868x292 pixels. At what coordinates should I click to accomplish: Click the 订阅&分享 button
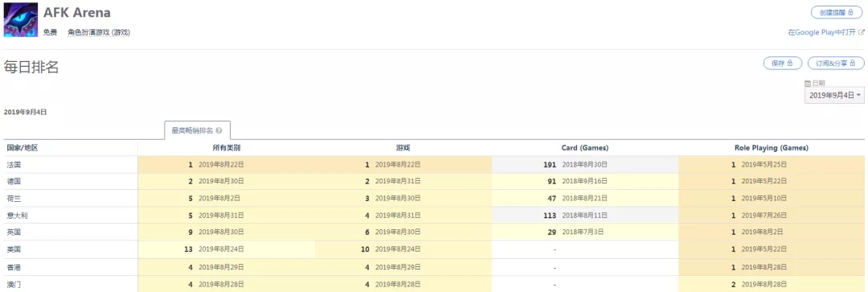835,64
